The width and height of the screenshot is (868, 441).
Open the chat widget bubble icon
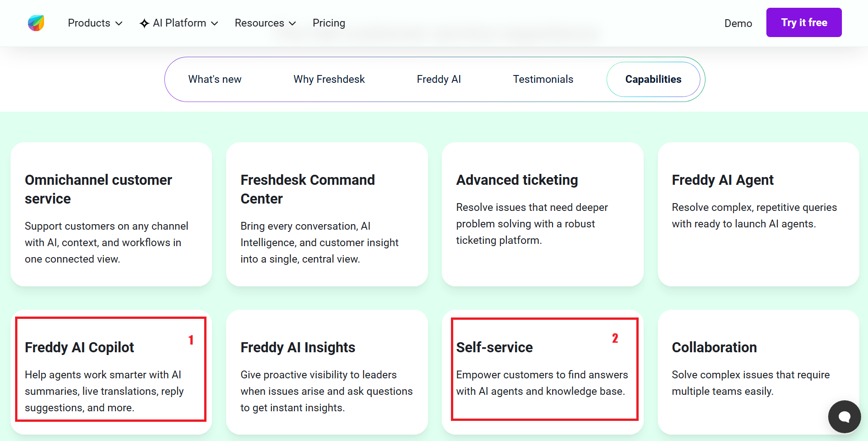[844, 416]
